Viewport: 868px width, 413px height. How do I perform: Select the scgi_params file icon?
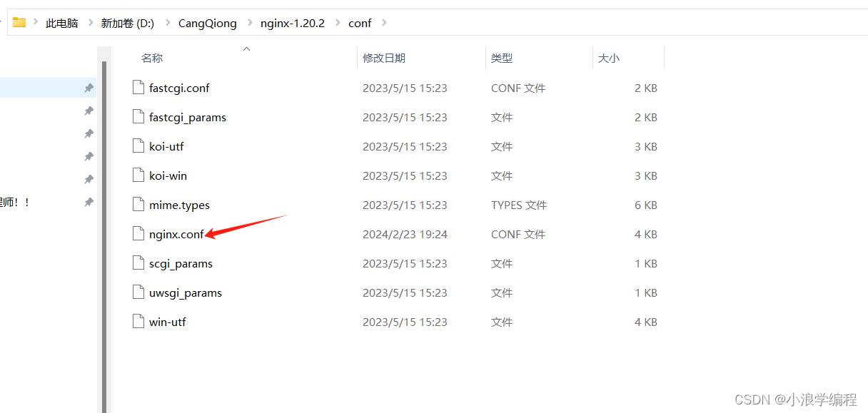[138, 263]
